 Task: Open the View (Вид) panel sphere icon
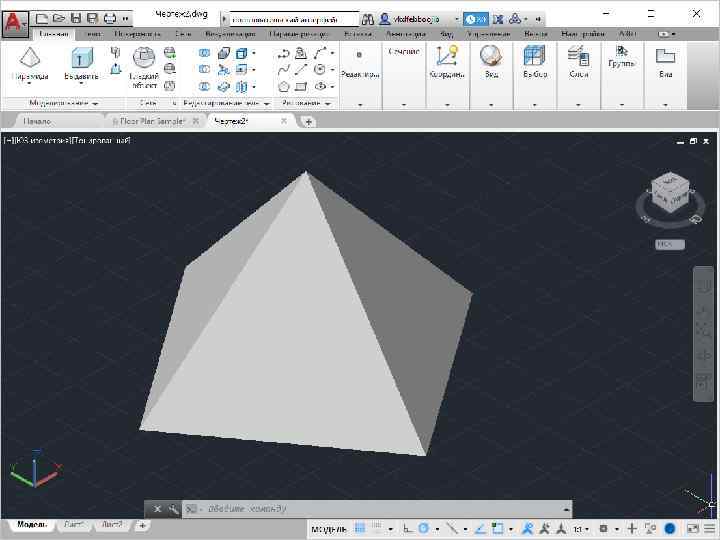[491, 55]
